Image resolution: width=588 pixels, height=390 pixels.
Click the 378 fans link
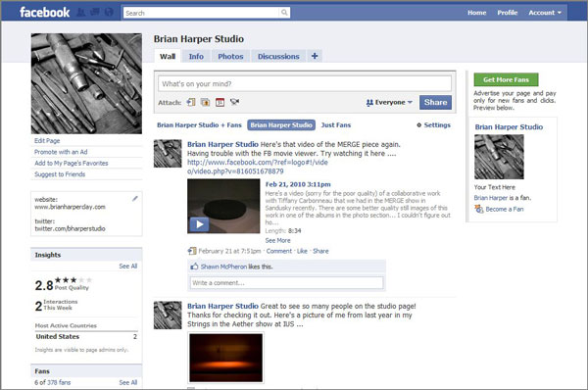tap(59, 382)
